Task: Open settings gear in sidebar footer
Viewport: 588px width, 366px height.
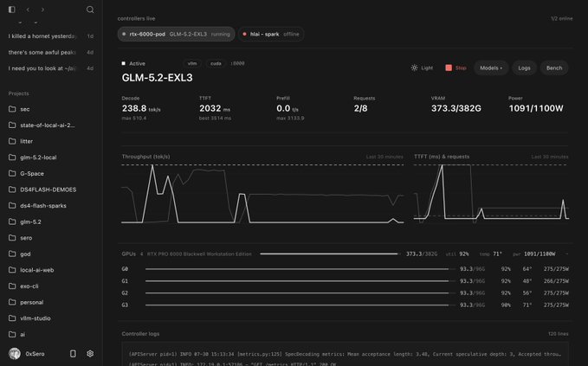Action: click(90, 354)
